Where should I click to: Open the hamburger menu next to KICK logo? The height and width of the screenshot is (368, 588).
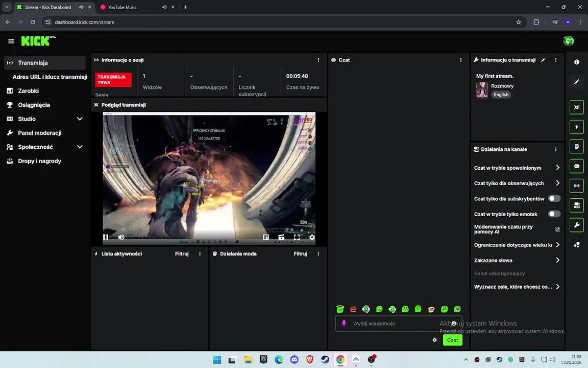click(11, 41)
